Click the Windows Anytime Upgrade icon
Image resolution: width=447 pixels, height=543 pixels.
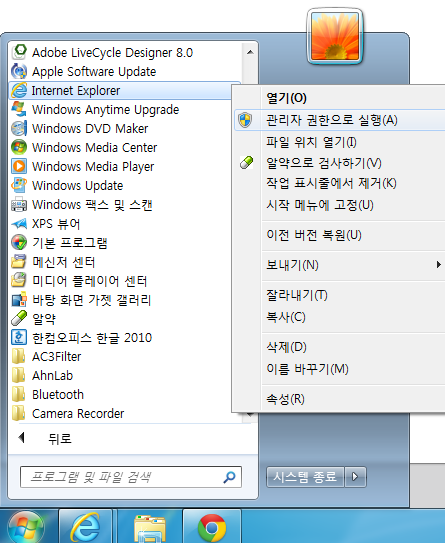click(x=19, y=109)
